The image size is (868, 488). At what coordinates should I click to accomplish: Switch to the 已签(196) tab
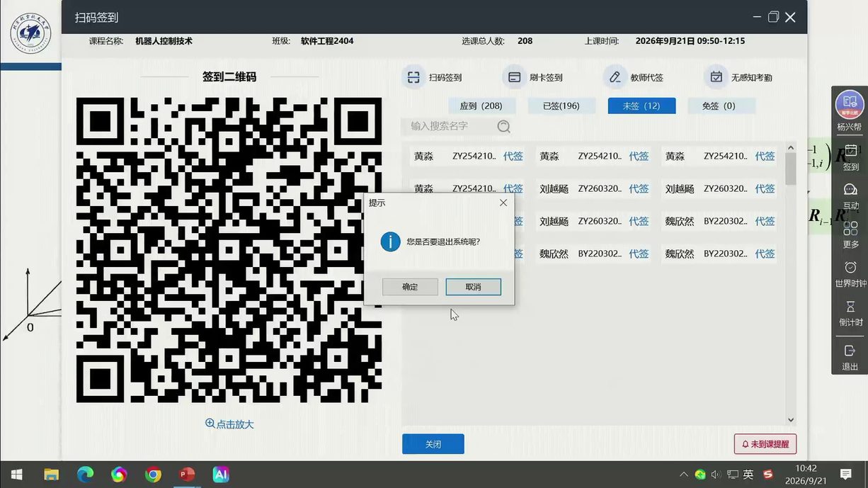(x=561, y=106)
